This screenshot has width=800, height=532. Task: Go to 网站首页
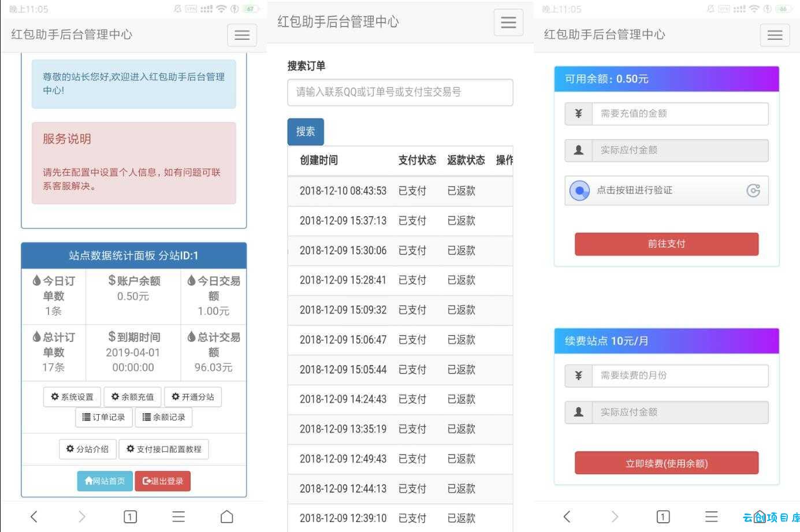click(x=105, y=481)
